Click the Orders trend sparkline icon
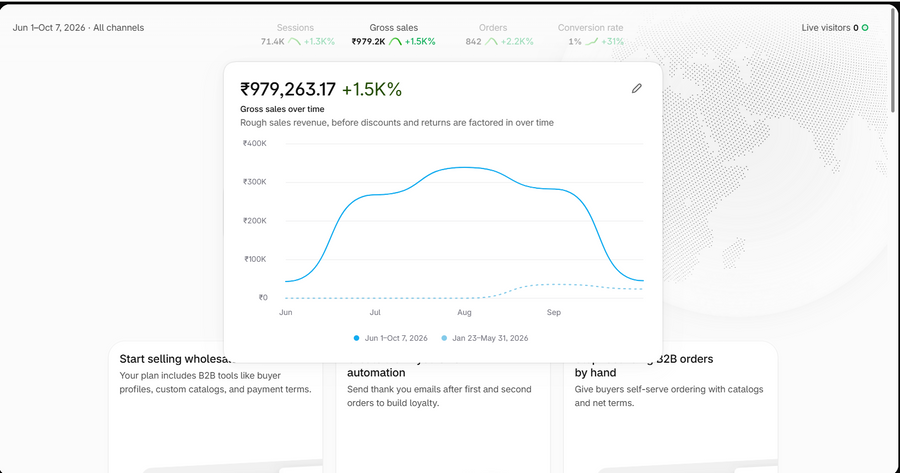 [x=491, y=41]
